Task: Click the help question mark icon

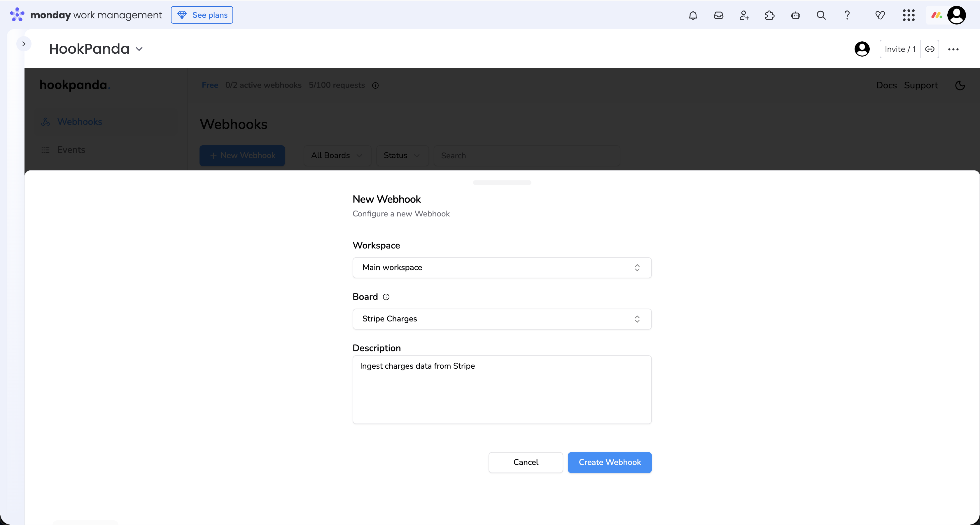Action: pos(847,15)
